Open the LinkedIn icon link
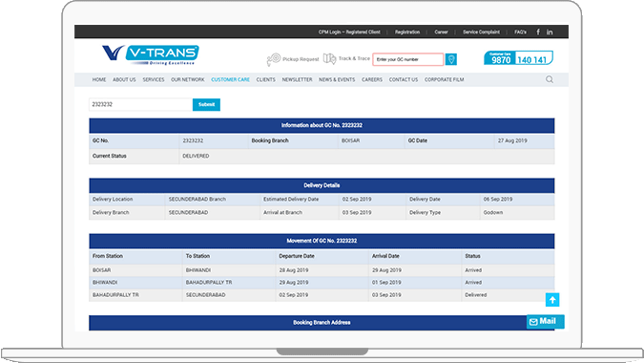Viewport: 644px width, 363px height. (550, 32)
